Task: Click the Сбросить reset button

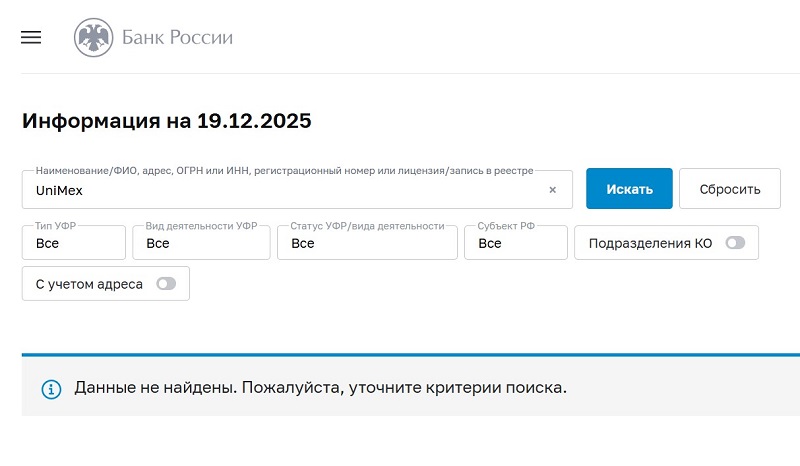Action: tap(729, 189)
